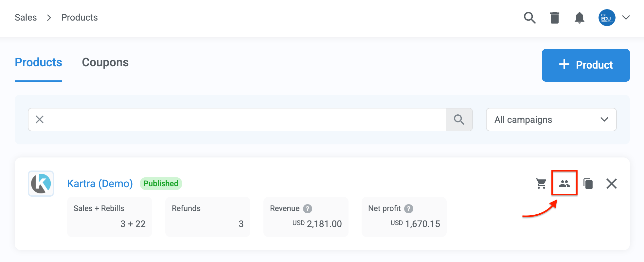Viewport: 644px width, 262px height.
Task: Show Net profit help tooltip icon
Action: coord(409,208)
